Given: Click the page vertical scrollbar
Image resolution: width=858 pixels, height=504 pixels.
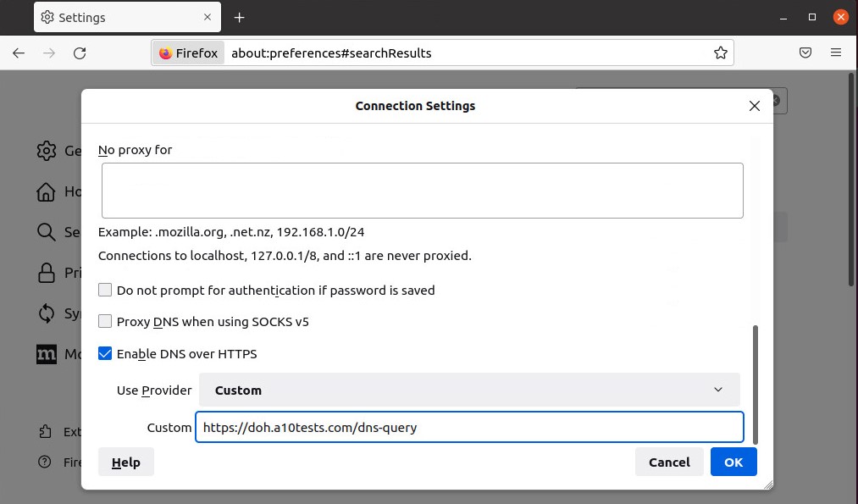Looking at the screenshot, I should (851, 180).
